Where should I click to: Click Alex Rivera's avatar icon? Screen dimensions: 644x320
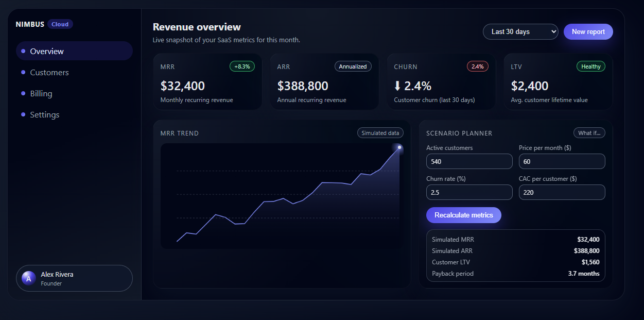click(x=29, y=278)
